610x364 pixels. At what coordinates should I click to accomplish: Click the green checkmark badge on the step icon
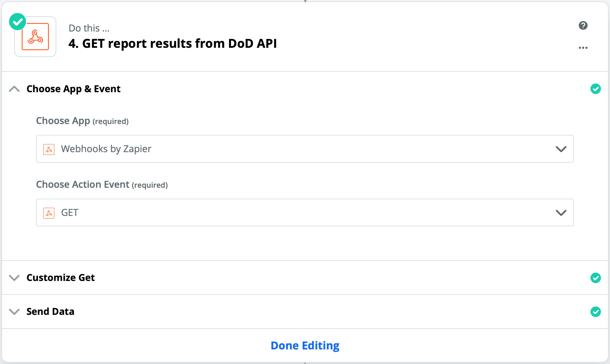[x=17, y=21]
